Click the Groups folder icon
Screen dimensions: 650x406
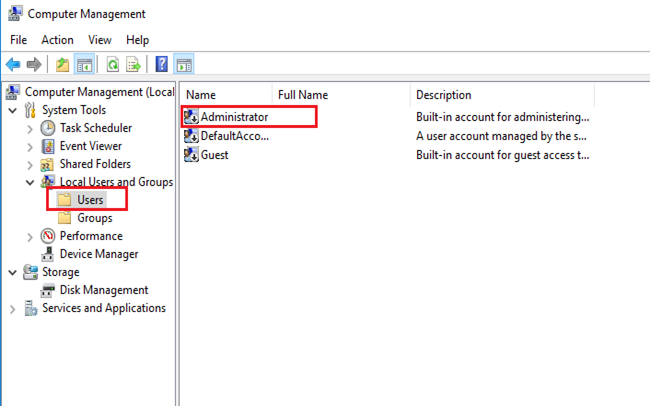click(64, 218)
